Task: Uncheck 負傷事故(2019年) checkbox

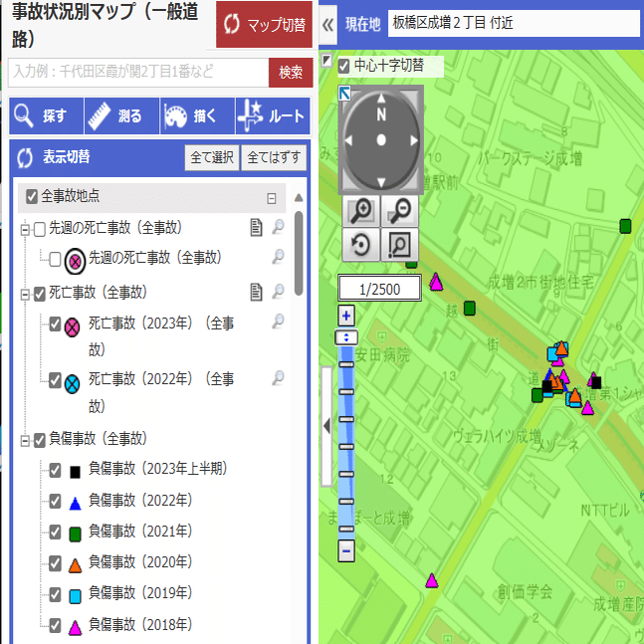Action: click(x=55, y=594)
